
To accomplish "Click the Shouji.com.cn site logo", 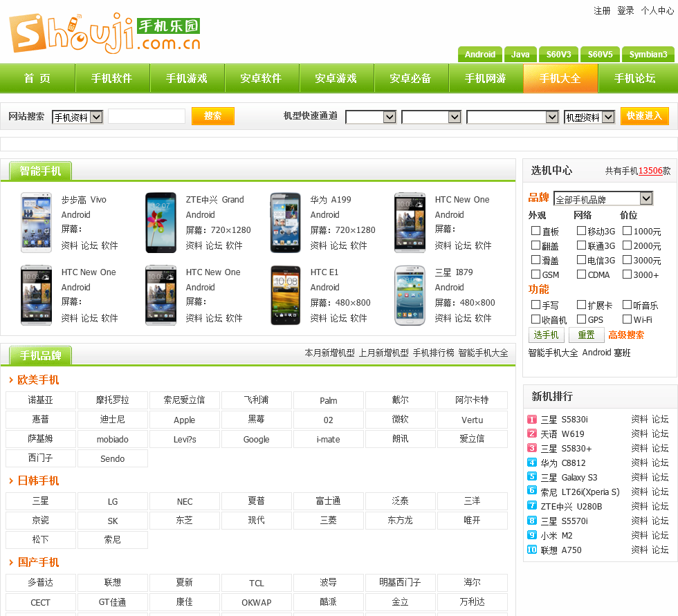I will (104, 32).
